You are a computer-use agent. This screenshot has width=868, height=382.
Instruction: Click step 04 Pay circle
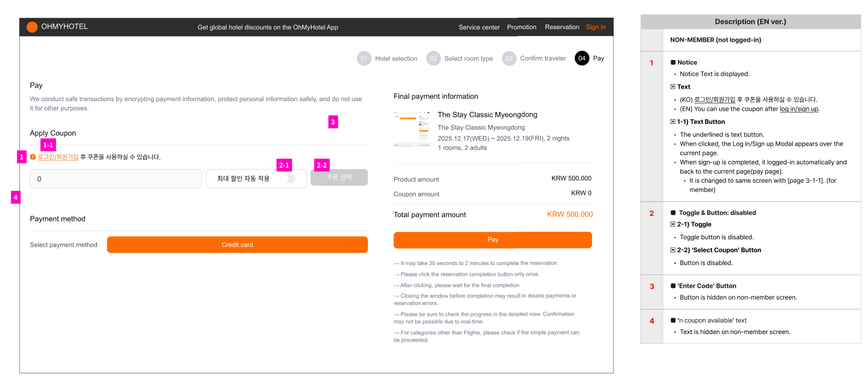click(x=582, y=58)
